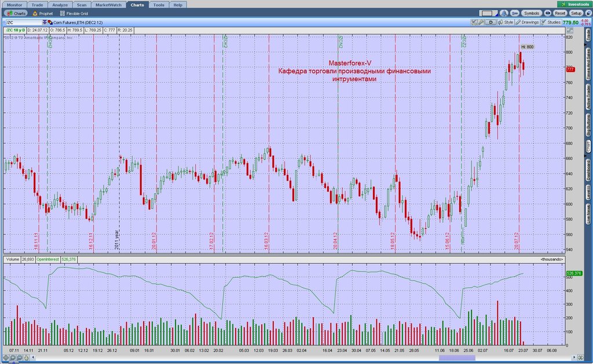Click the detach window icon
Viewport: 593px width, 364px height.
588,13
